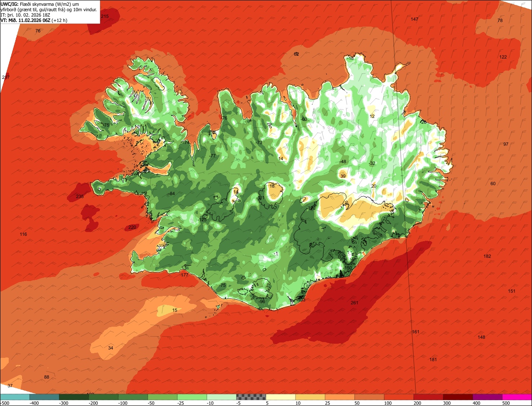Click the '500' legend label
The image size is (532, 406).
(x=505, y=403)
